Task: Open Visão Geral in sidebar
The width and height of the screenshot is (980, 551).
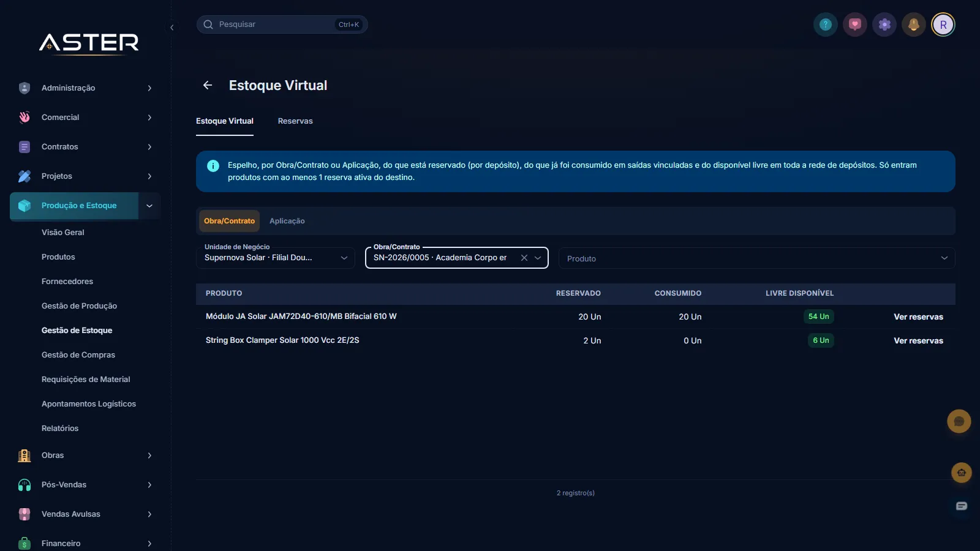Action: coord(63,233)
